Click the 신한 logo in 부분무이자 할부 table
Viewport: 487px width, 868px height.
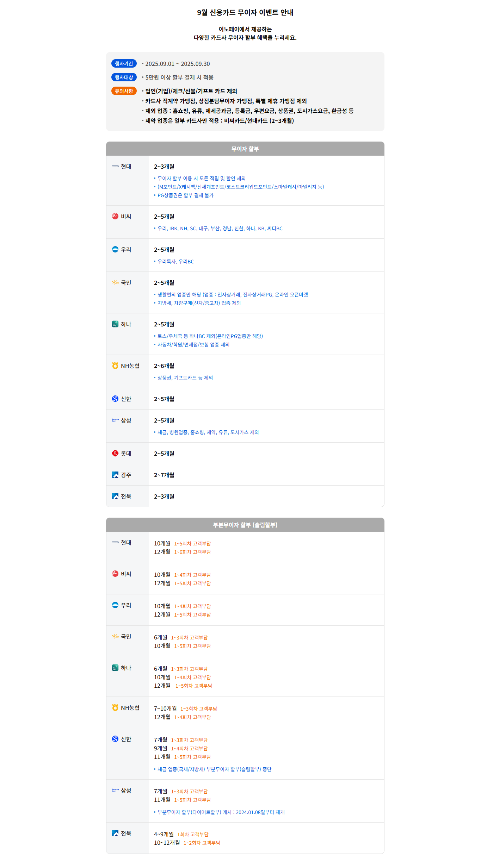115,739
